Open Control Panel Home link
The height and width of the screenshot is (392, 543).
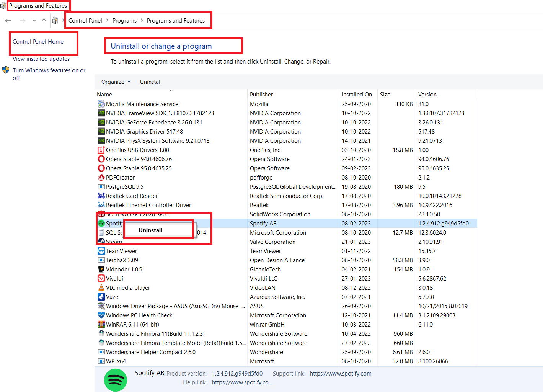click(x=38, y=42)
